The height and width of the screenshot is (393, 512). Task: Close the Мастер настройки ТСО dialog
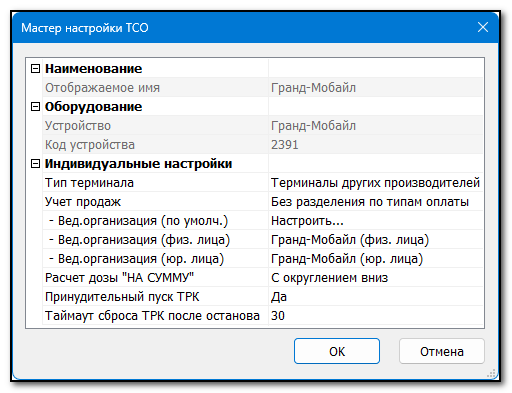pyautogui.click(x=483, y=27)
